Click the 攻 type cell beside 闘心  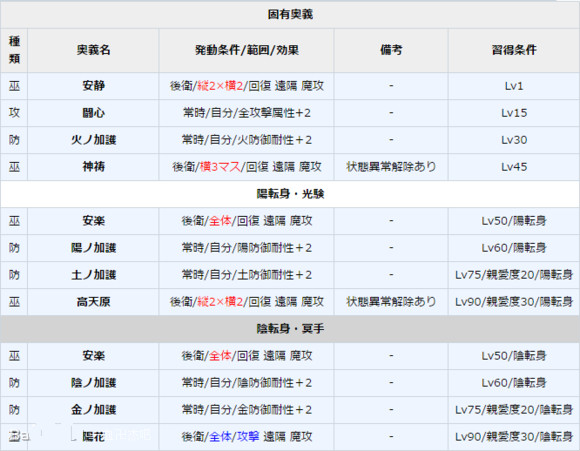14,113
